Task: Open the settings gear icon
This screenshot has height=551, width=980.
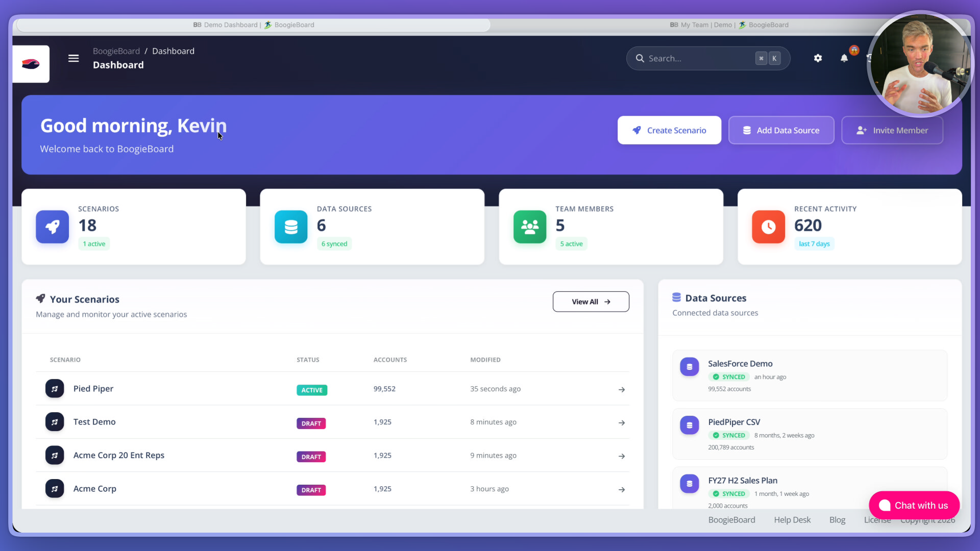Action: [818, 58]
